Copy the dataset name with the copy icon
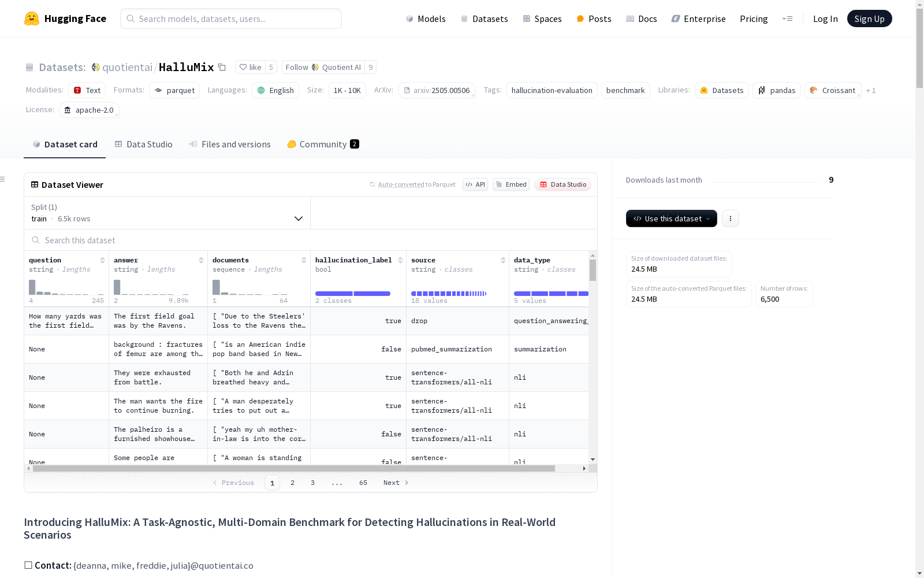This screenshot has width=924, height=578. click(222, 67)
